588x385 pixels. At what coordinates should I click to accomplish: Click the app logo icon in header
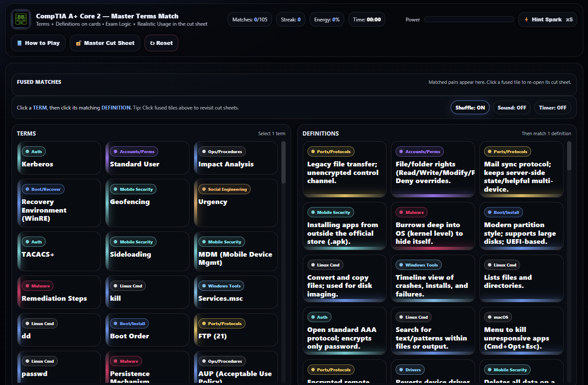(21, 19)
